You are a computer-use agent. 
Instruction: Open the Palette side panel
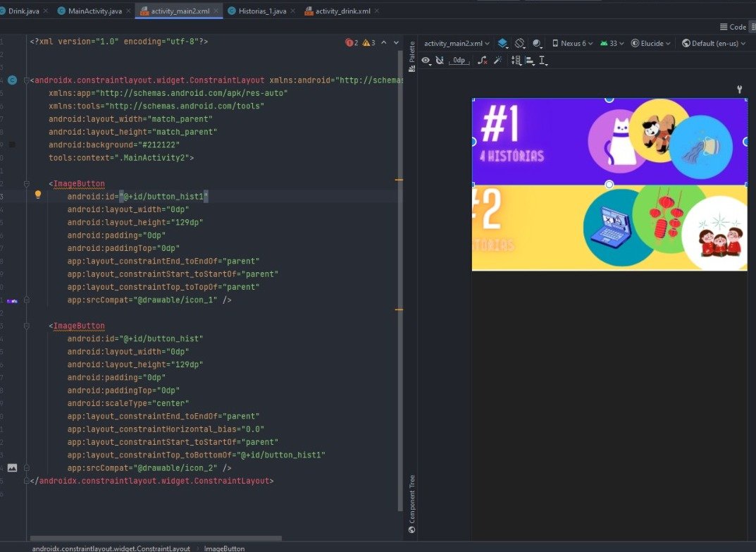(412, 53)
